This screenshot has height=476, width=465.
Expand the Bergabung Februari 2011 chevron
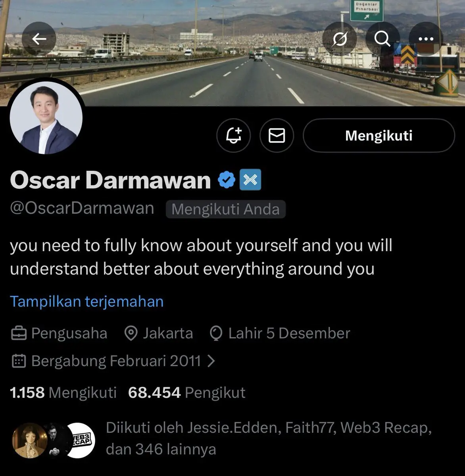coord(211,361)
